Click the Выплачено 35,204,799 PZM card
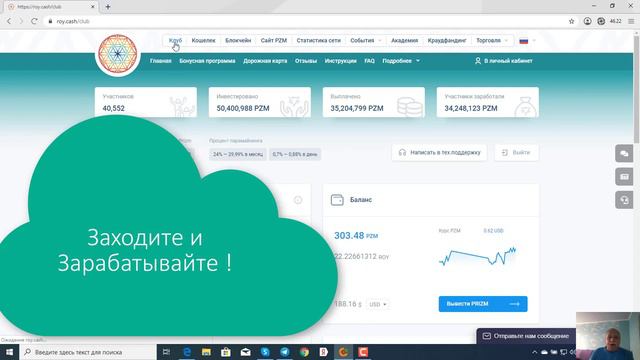This screenshot has width=640, height=360. tap(373, 102)
